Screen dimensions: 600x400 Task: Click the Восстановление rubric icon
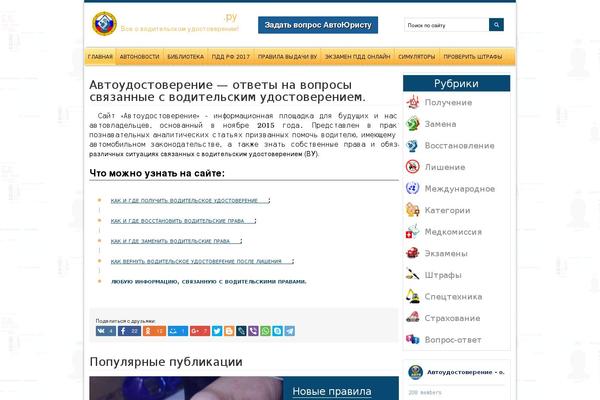tap(412, 145)
